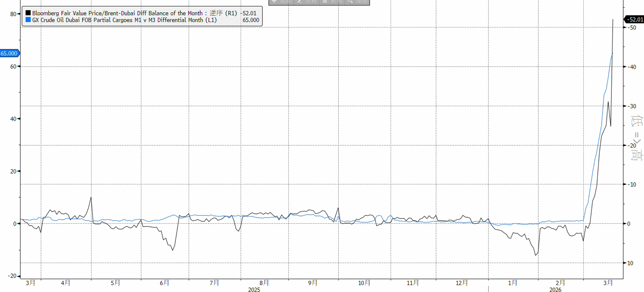Select the GX Crude Oil Dubai FOB legend label
644x292 pixels.
coord(125,20)
